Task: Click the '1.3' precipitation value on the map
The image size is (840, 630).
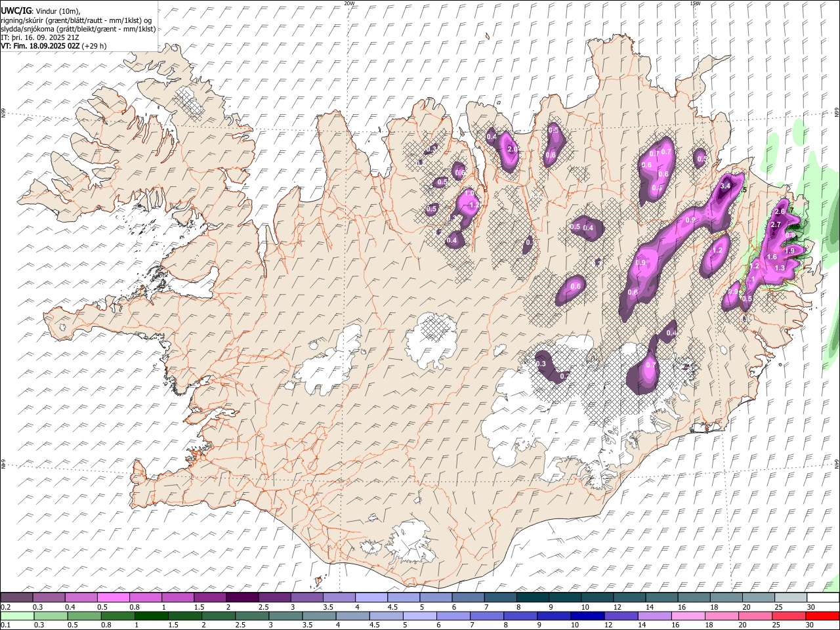Action: coord(780,268)
